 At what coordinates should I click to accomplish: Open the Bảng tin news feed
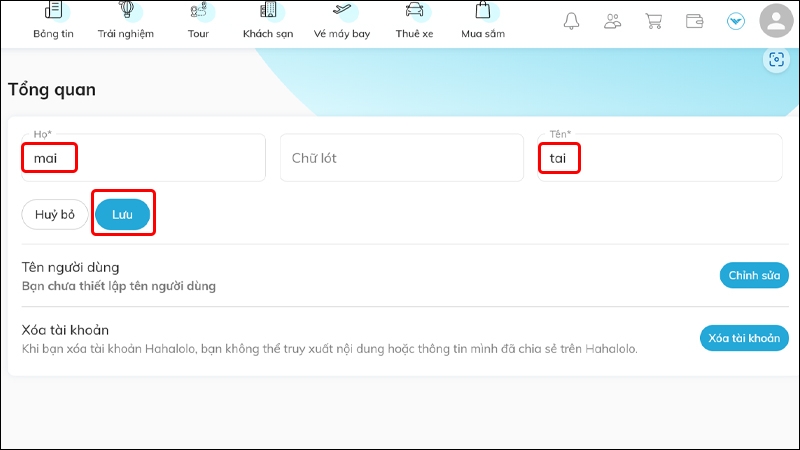pyautogui.click(x=53, y=20)
